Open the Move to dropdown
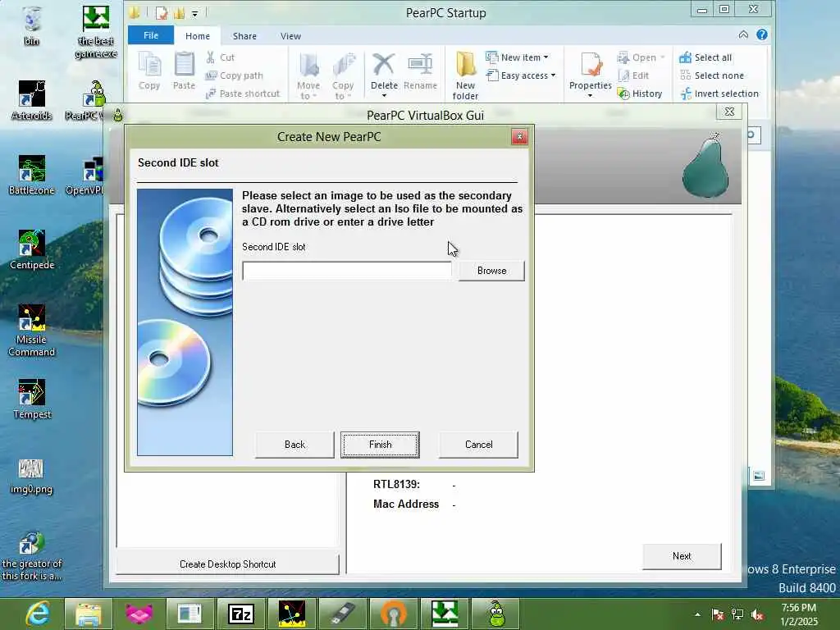 click(x=308, y=76)
